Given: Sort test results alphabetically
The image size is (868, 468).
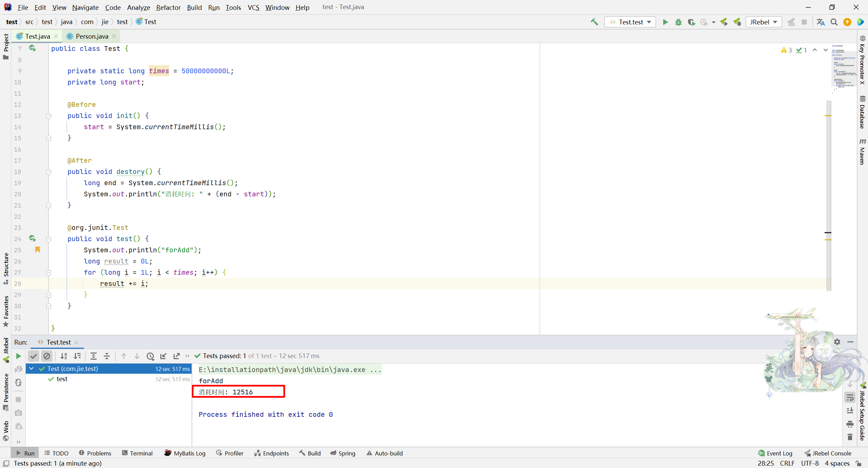Looking at the screenshot, I should click(x=63, y=356).
